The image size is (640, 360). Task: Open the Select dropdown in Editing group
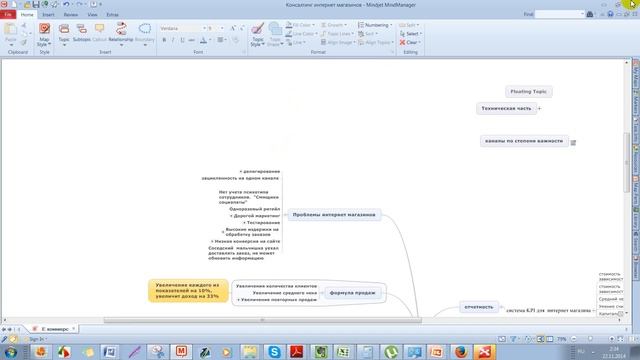pyautogui.click(x=411, y=33)
